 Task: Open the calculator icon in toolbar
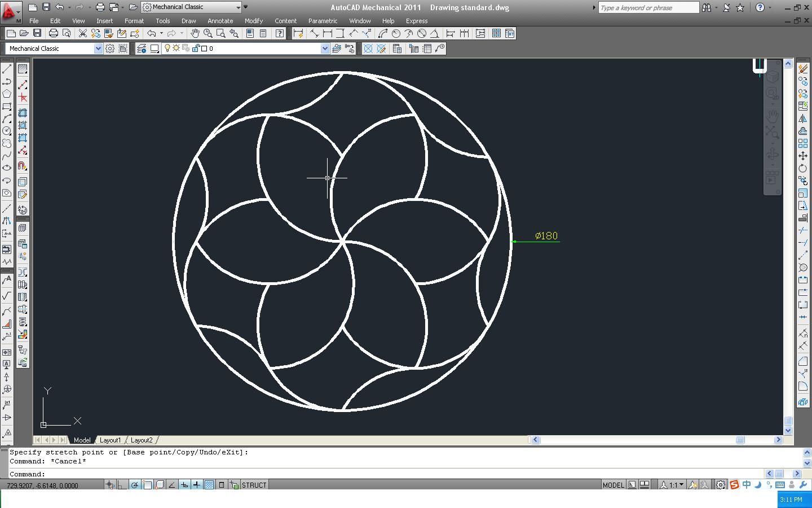click(263, 34)
